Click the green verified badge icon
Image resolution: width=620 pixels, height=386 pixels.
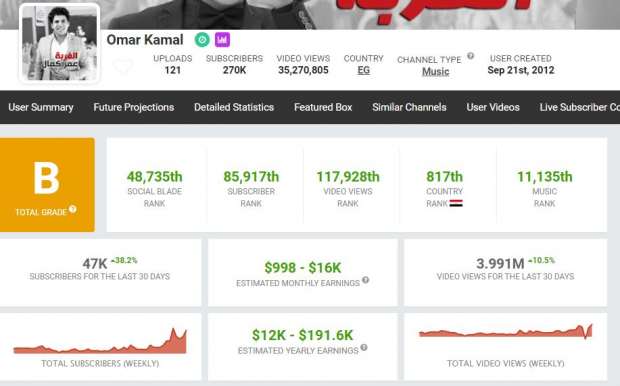pyautogui.click(x=202, y=40)
